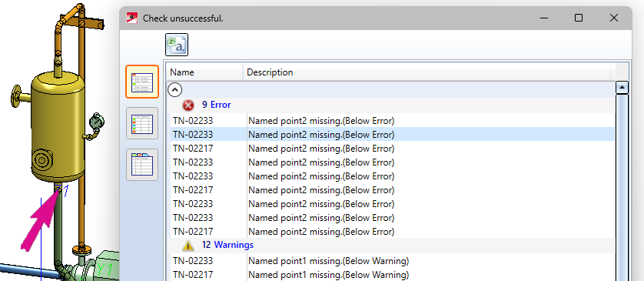Select the first TN-02217 error row
The width and height of the screenshot is (644, 281).
[x=392, y=149]
